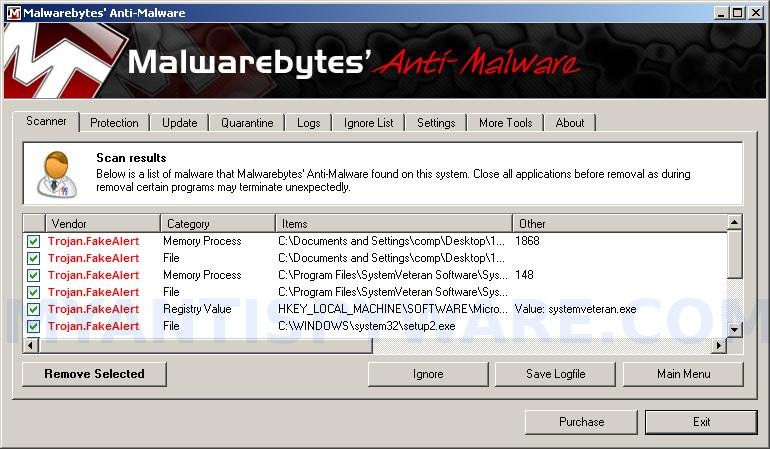
Task: Open the Settings tab
Action: [436, 123]
